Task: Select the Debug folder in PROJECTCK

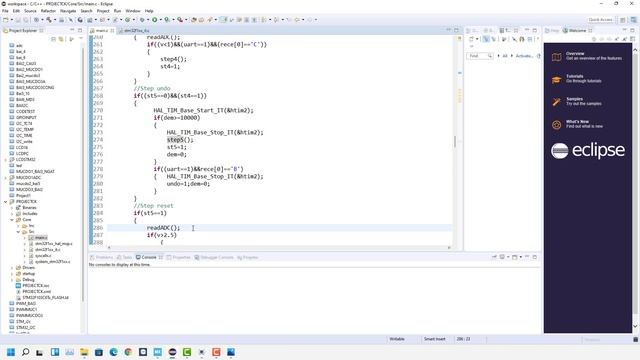Action: (28, 280)
